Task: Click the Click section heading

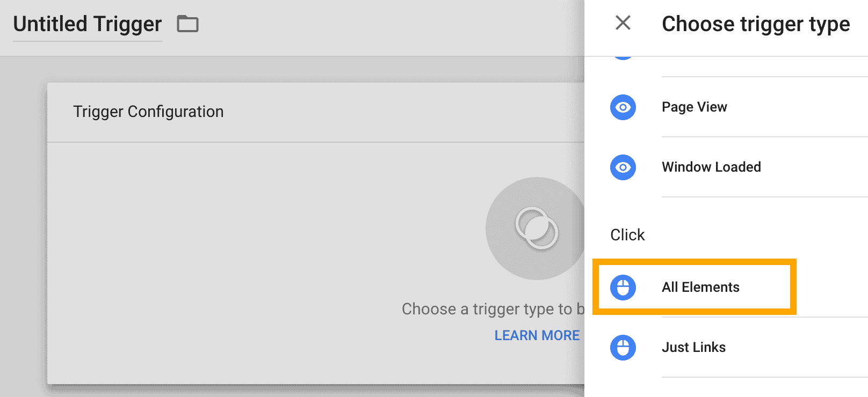Action: coord(627,235)
